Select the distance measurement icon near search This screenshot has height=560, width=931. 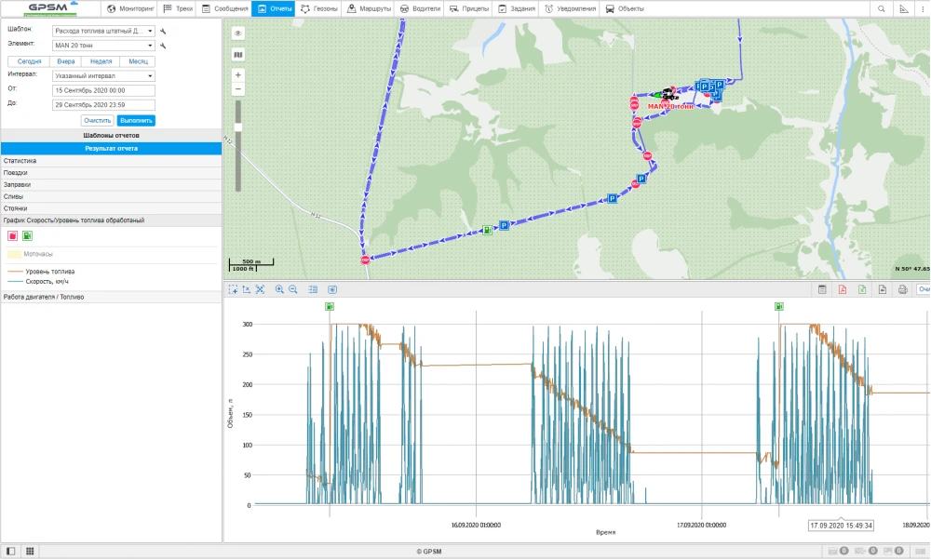click(903, 8)
